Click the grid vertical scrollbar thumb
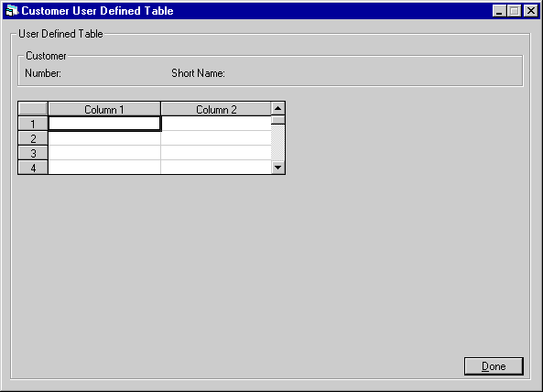The height and width of the screenshot is (392, 543). pyautogui.click(x=277, y=120)
